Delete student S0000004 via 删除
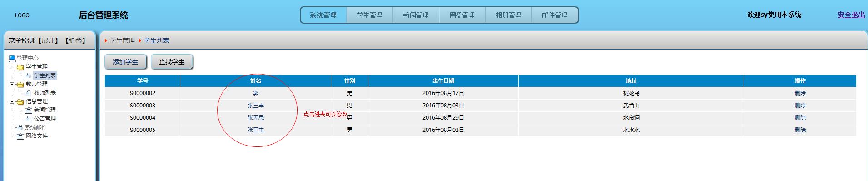Image resolution: width=868 pixels, height=181 pixels. [800, 117]
